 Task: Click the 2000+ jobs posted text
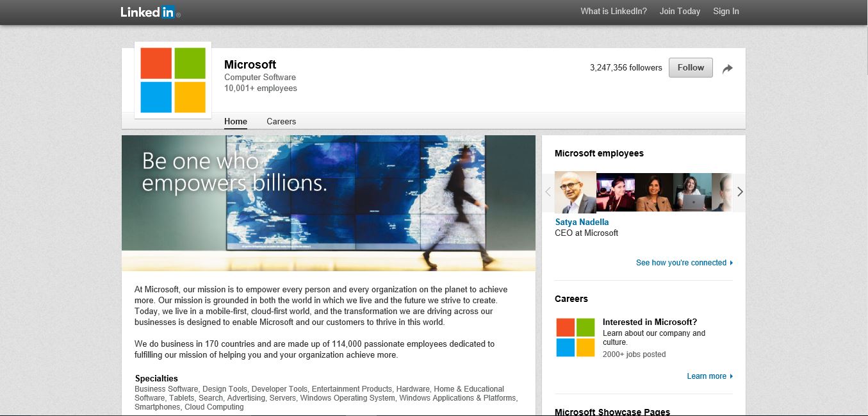(634, 354)
